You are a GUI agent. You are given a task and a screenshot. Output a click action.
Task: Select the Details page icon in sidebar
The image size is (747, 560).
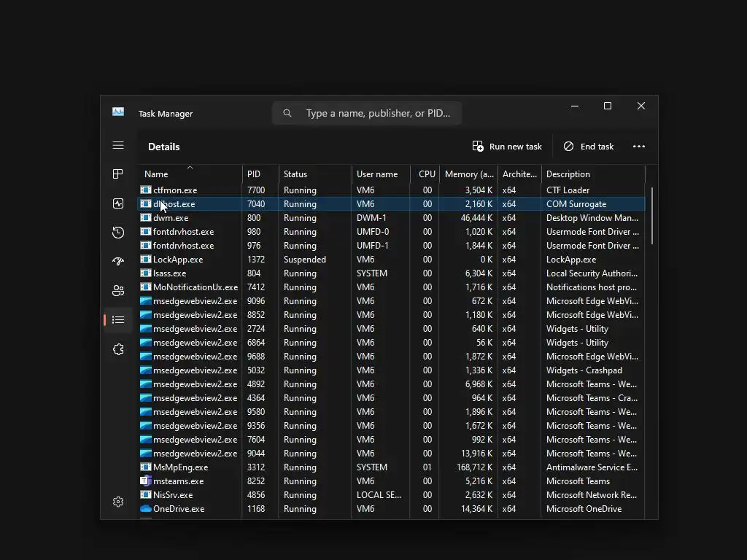118,319
